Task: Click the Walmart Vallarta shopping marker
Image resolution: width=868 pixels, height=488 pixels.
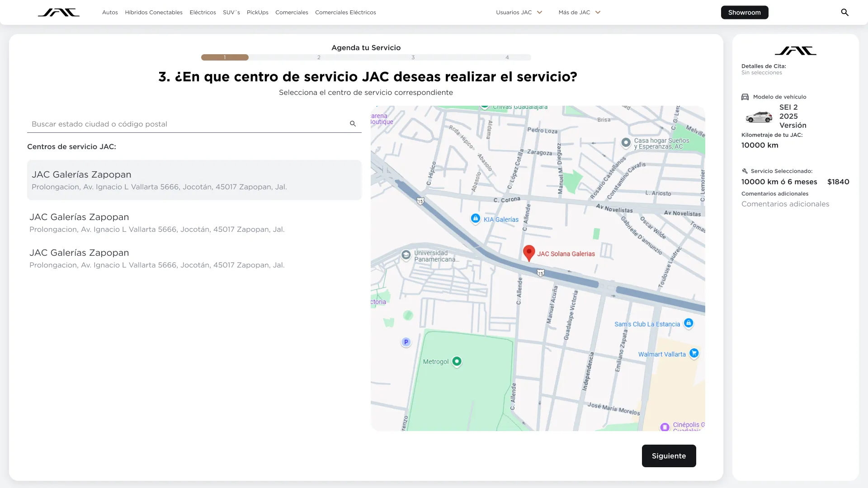Action: 694,353
